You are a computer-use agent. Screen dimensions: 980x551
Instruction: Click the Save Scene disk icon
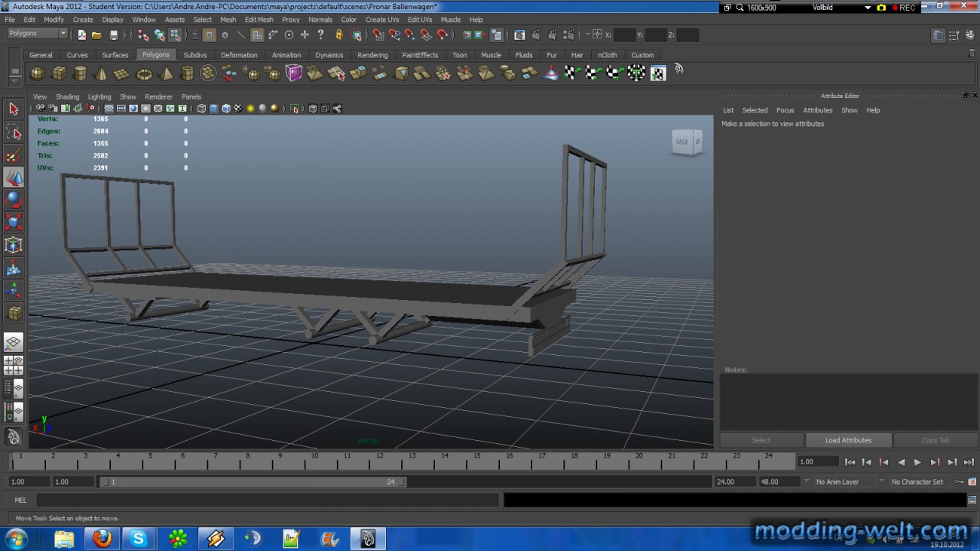point(114,35)
